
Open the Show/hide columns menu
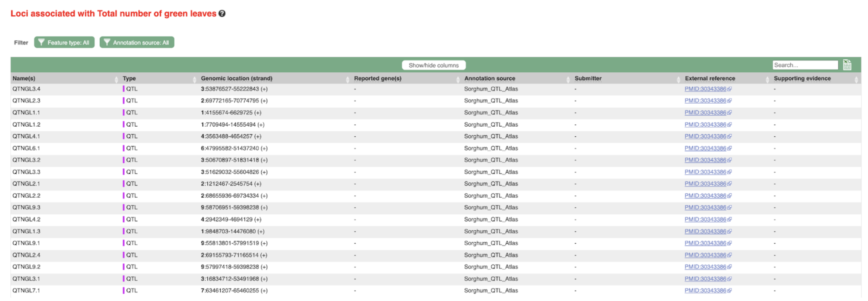[433, 65]
